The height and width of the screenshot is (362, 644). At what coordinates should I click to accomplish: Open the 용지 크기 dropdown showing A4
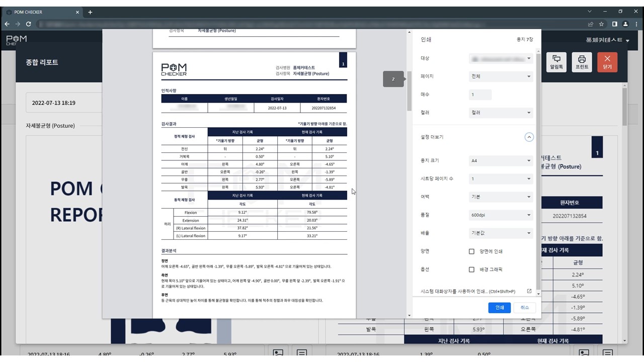(x=501, y=161)
